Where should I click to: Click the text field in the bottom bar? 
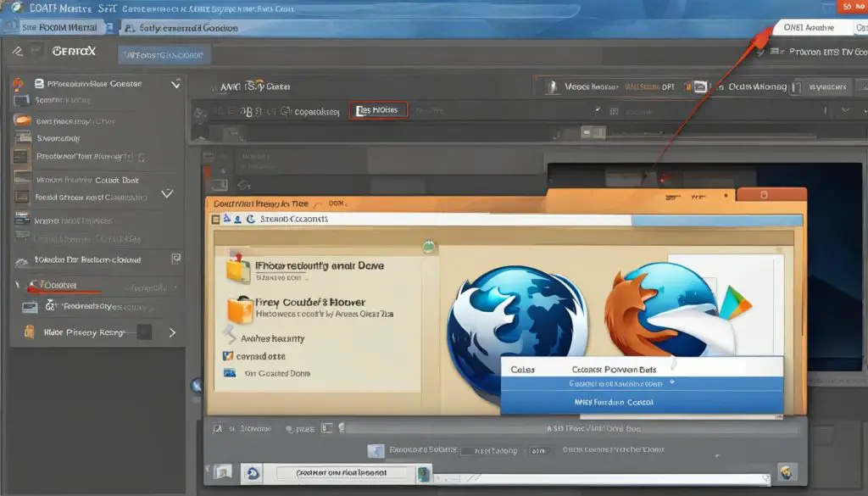pos(341,473)
